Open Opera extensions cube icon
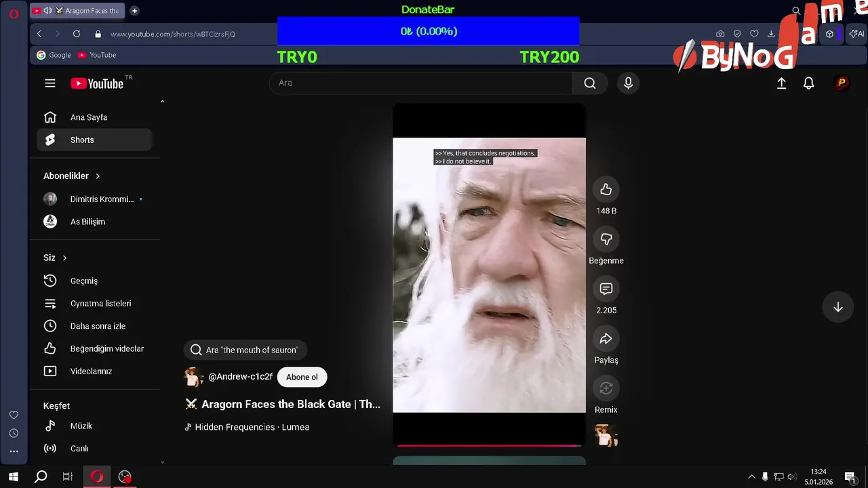The width and height of the screenshot is (868, 488). pyautogui.click(x=829, y=34)
